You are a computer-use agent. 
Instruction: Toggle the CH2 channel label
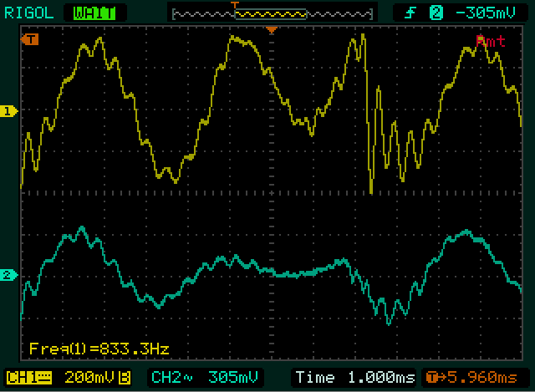click(x=168, y=376)
